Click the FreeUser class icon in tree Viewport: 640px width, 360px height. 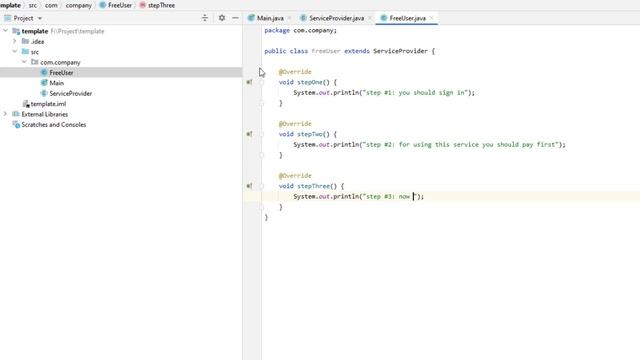pos(44,72)
